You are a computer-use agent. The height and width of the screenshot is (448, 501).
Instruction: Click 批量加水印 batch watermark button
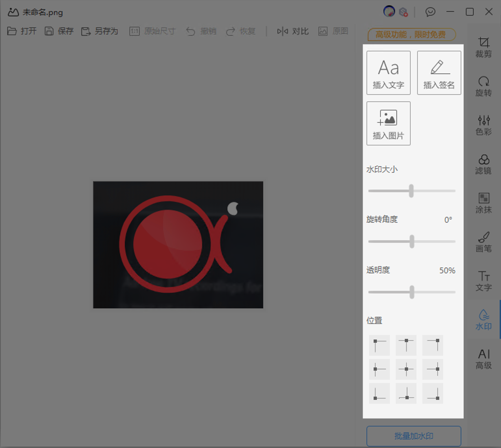click(x=413, y=436)
